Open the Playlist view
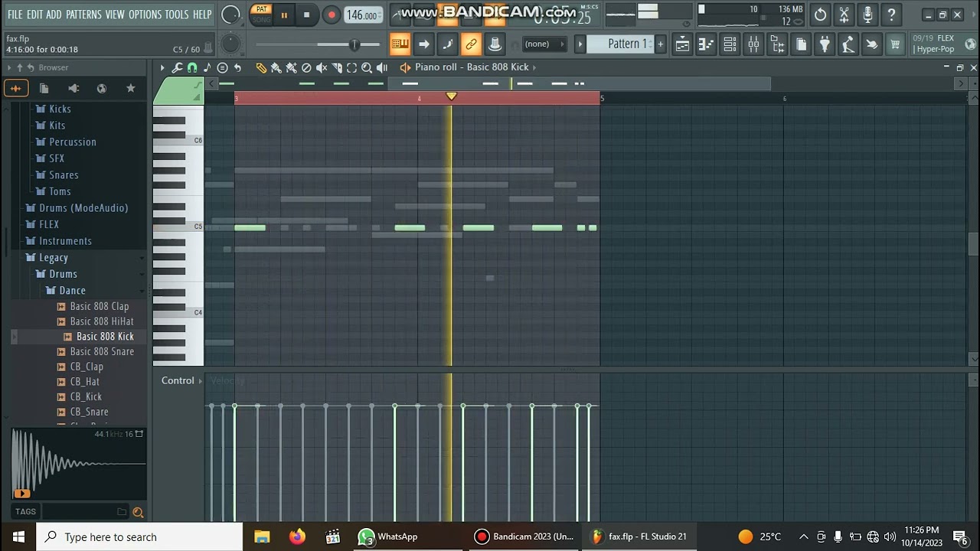 (x=682, y=44)
